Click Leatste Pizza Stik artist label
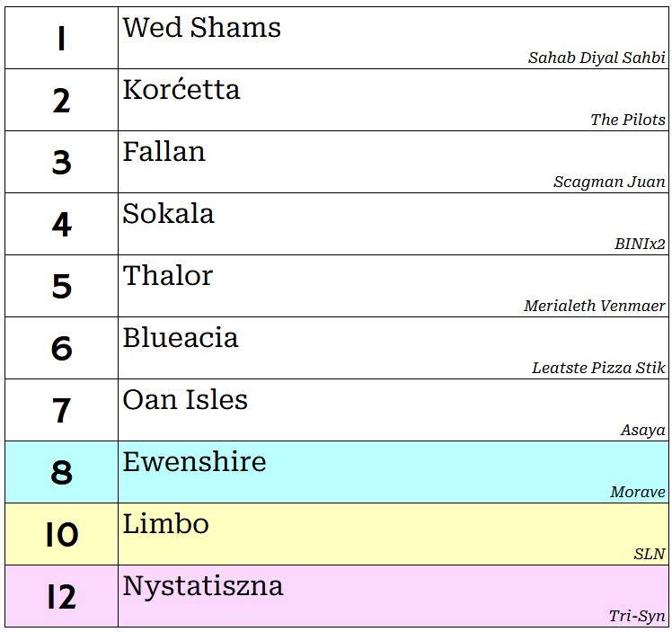672x632 pixels. pos(598,368)
